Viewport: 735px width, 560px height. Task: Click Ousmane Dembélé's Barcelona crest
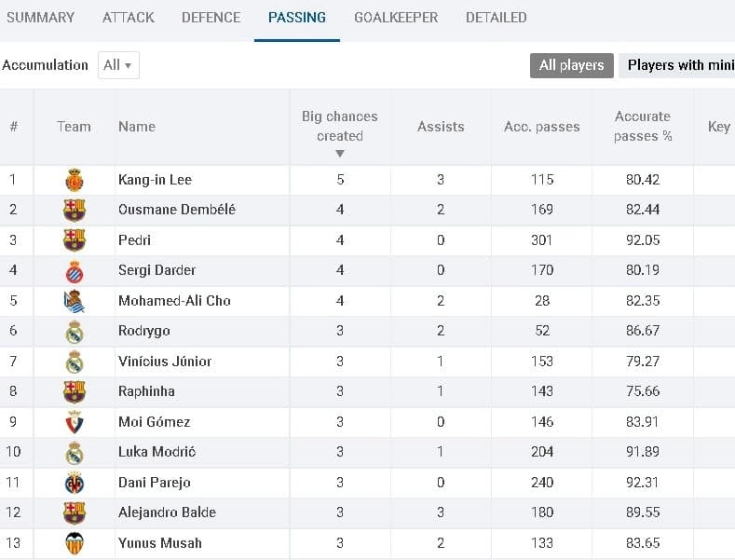pos(75,211)
